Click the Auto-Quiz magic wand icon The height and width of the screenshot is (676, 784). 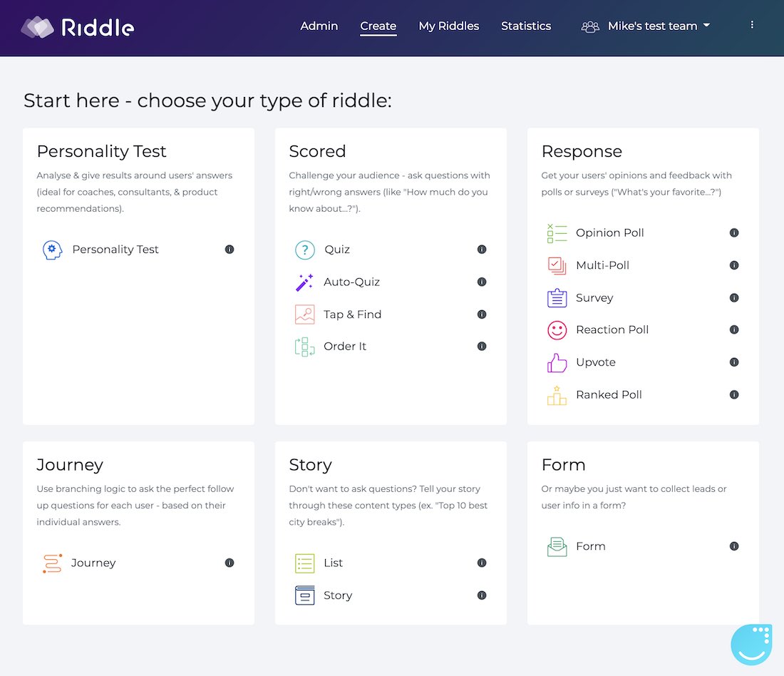tap(304, 282)
